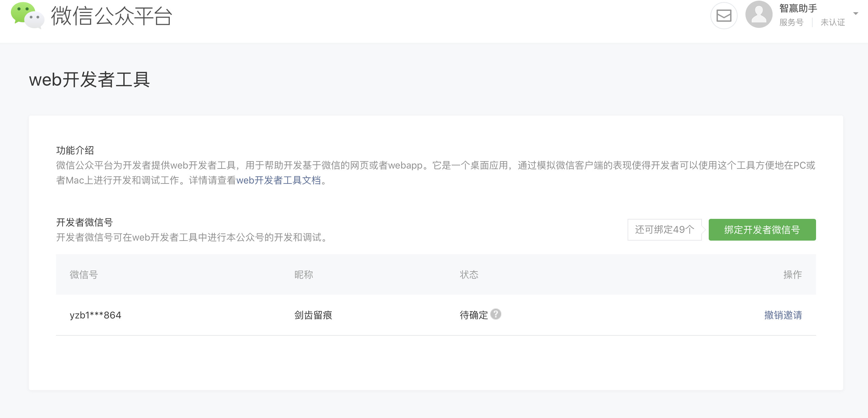Click the user avatar icon
The image size is (868, 418).
tap(759, 15)
